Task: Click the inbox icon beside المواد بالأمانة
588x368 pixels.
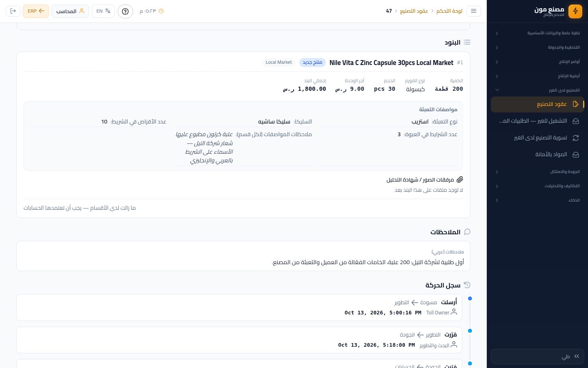Action: (576, 155)
